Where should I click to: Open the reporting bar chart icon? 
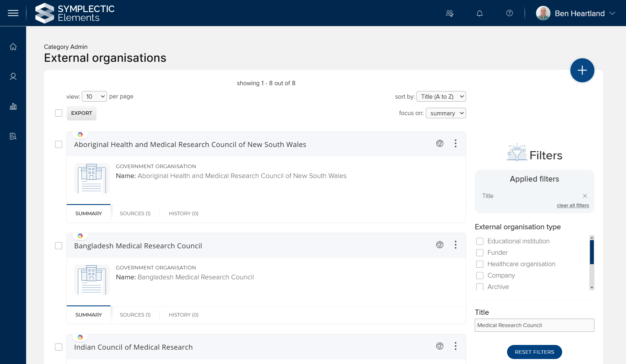(x=13, y=106)
